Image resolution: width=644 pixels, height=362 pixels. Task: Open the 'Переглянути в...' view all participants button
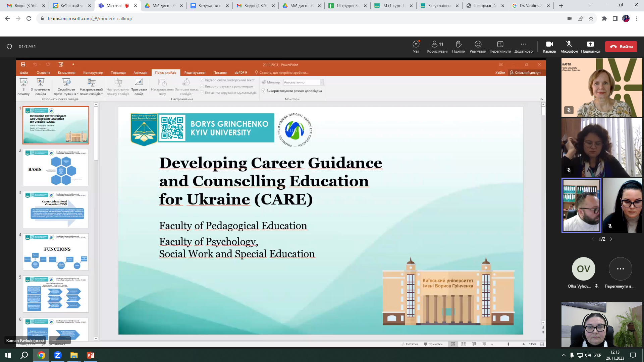click(620, 269)
